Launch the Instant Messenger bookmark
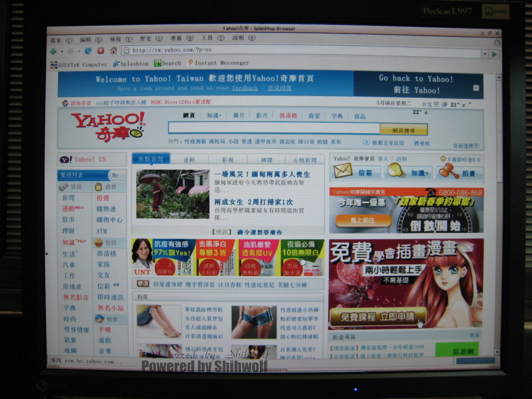Image resolution: width=532 pixels, height=399 pixels. (x=219, y=63)
